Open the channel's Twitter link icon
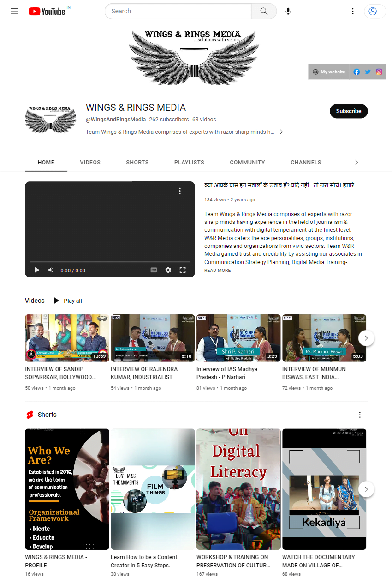 pyautogui.click(x=368, y=72)
